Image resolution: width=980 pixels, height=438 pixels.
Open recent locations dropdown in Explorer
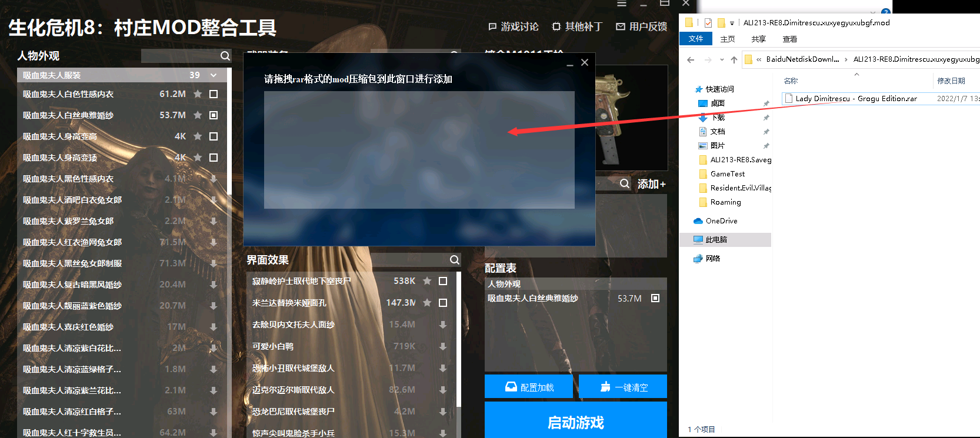[722, 59]
